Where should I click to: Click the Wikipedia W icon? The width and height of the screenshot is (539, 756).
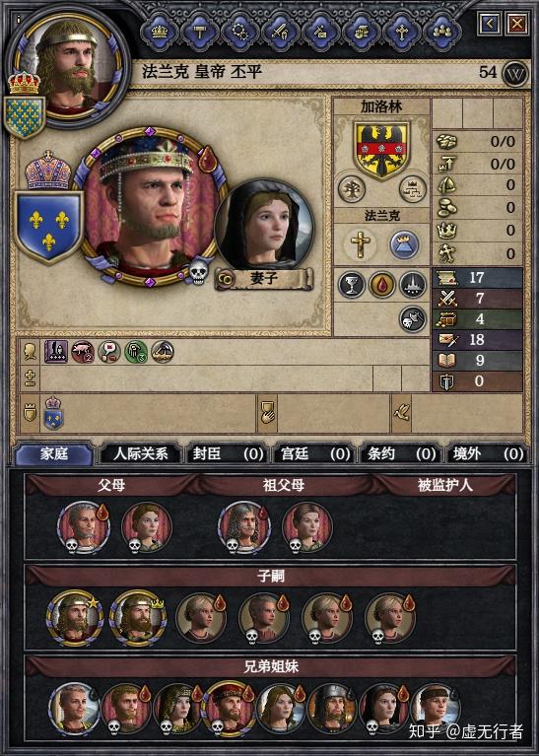point(515,74)
